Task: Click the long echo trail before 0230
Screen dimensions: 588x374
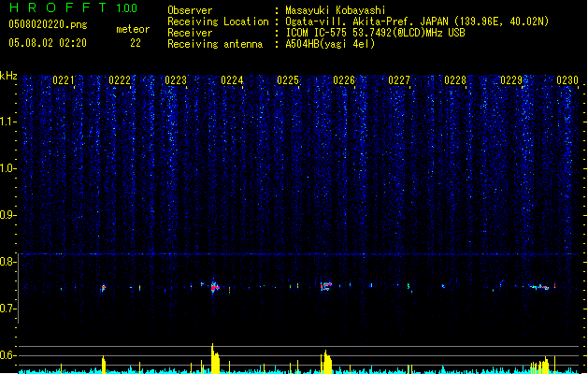Action: point(540,287)
